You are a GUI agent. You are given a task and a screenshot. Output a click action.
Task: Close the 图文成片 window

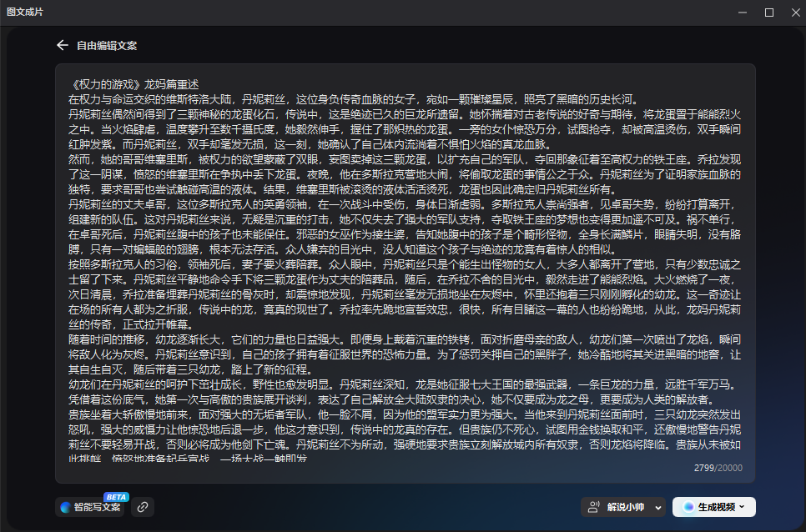[796, 13]
